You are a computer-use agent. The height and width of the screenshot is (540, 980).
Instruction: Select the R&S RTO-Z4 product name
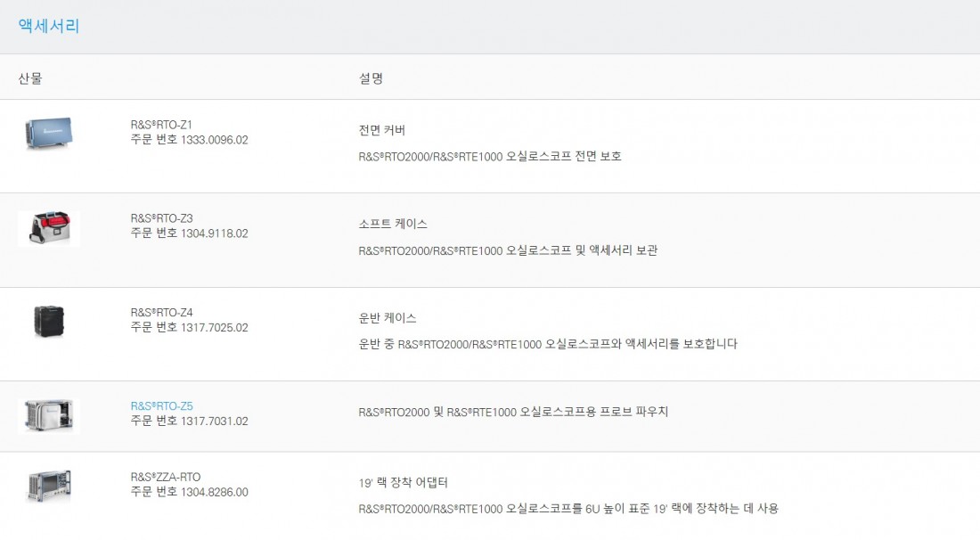161,313
